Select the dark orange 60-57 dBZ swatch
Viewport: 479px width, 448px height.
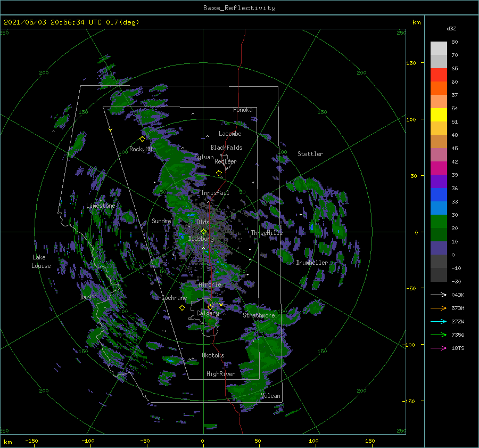(439, 88)
